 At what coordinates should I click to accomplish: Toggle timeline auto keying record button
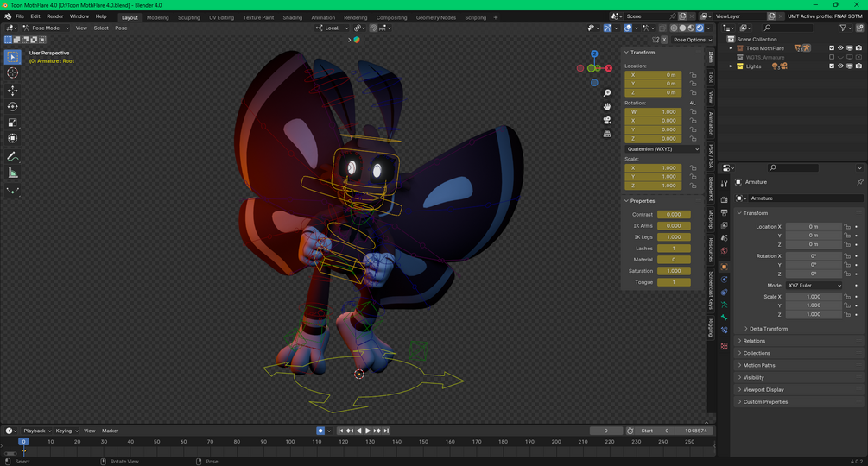point(320,431)
